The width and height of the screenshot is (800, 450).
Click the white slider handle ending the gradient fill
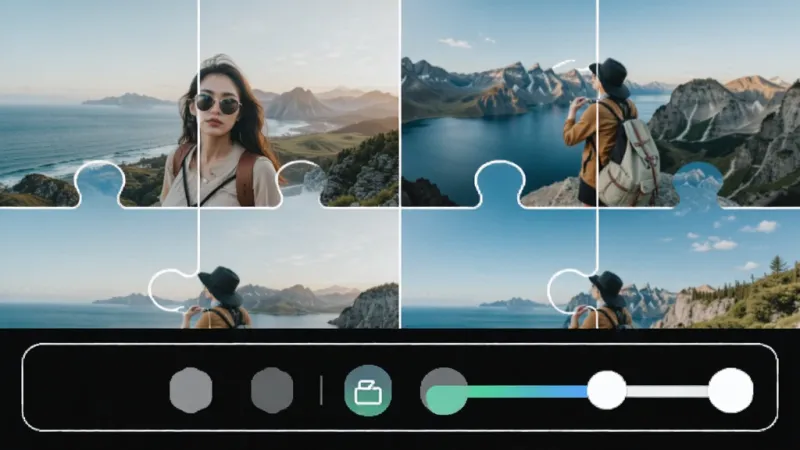point(607,390)
